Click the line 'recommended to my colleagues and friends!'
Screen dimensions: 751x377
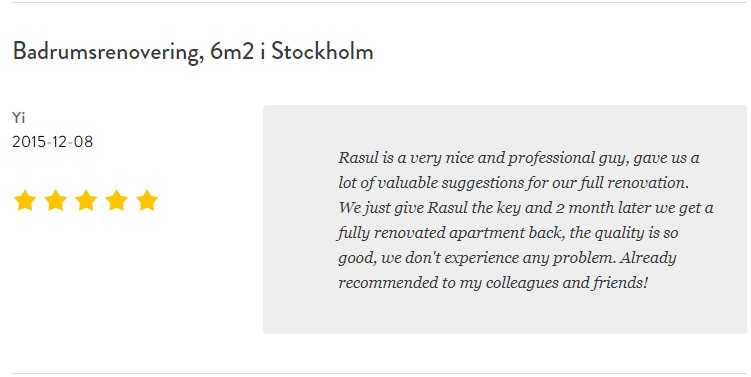click(x=493, y=282)
